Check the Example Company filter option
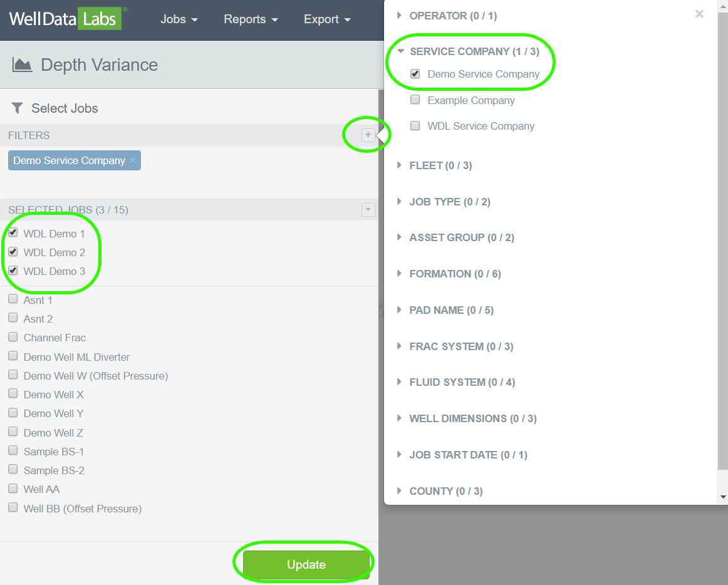728x585 pixels. [415, 100]
